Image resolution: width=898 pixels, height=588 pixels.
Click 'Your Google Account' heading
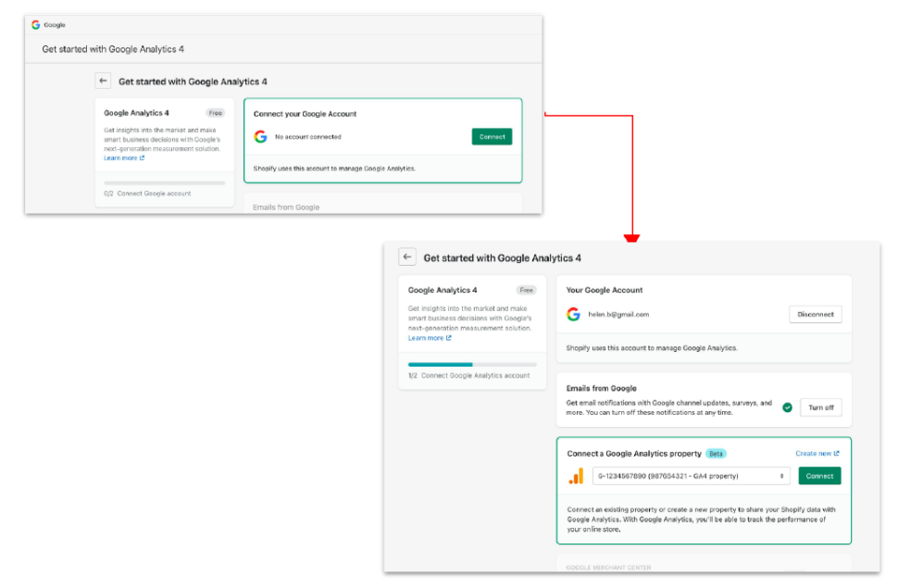point(605,290)
